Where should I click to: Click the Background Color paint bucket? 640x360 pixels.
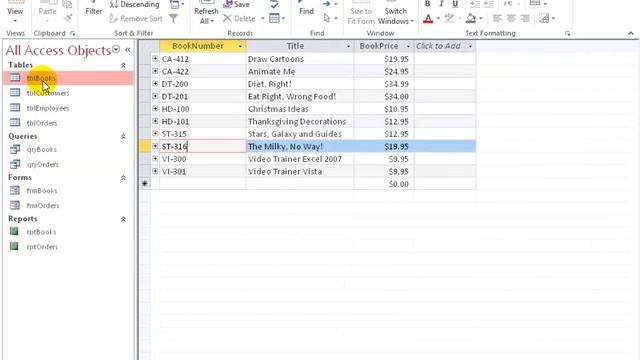pos(471,18)
